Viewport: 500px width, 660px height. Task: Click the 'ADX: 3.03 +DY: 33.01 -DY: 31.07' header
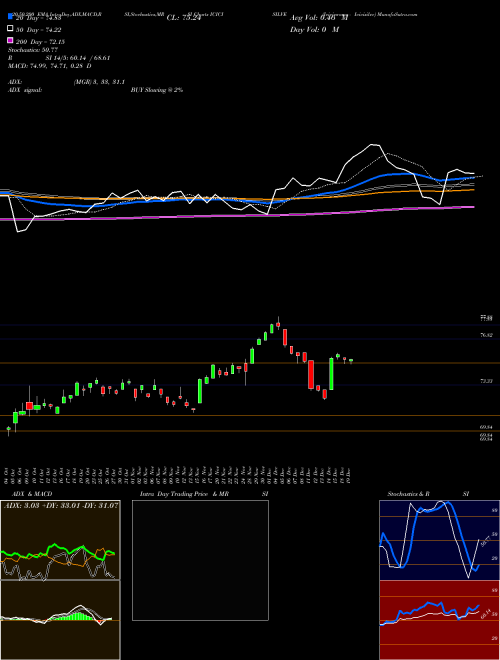61,505
